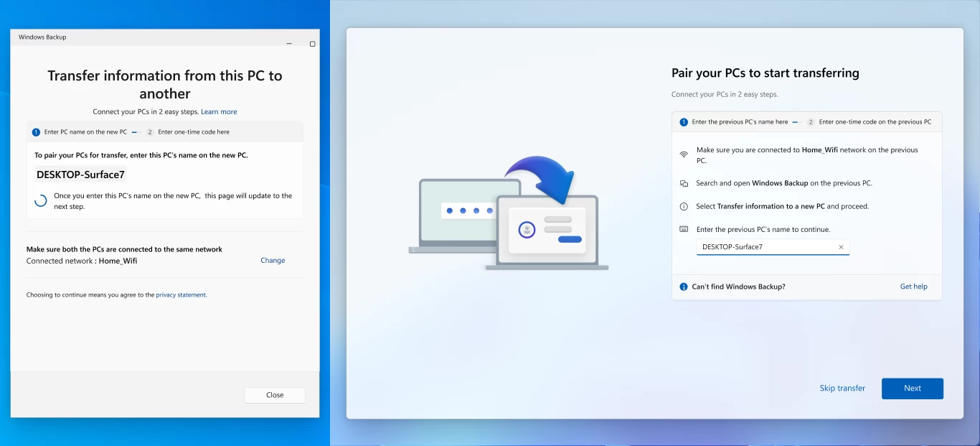Click Skip transfer to bypass pairing

(842, 388)
